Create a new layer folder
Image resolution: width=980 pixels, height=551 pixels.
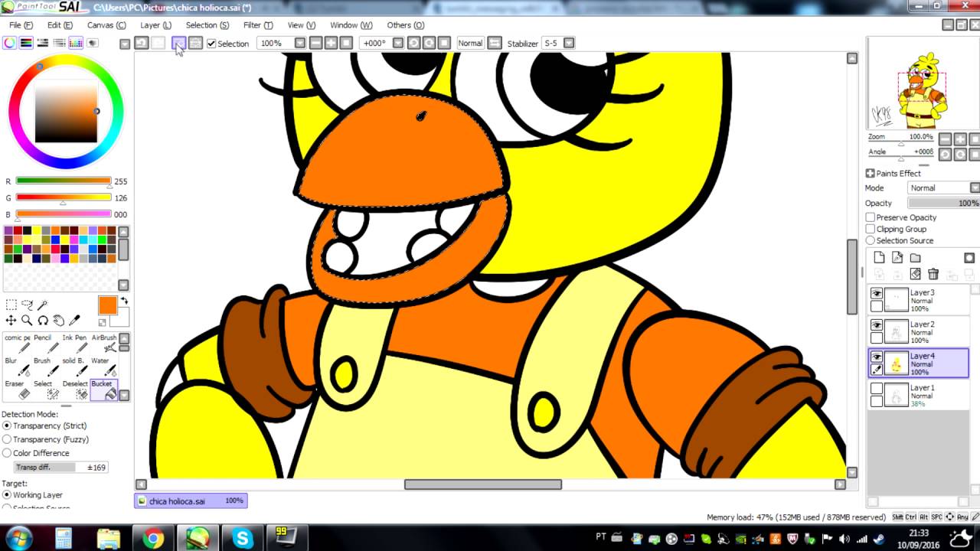916,258
